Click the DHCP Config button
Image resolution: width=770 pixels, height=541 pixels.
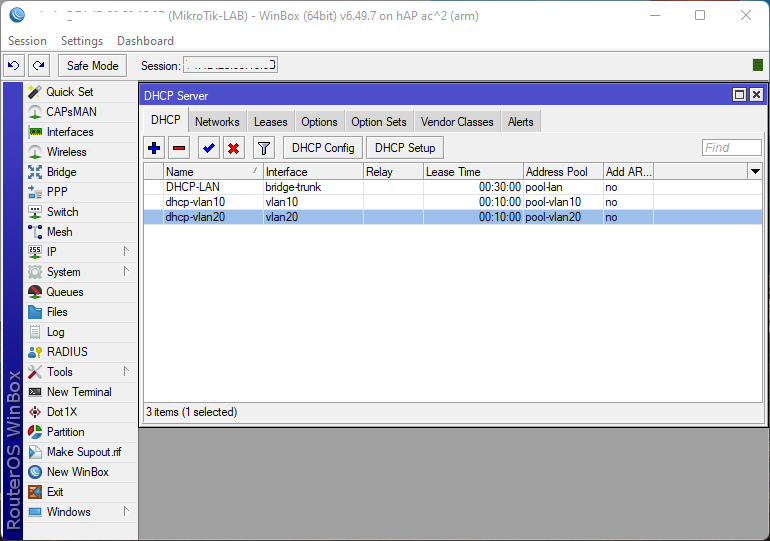(323, 148)
